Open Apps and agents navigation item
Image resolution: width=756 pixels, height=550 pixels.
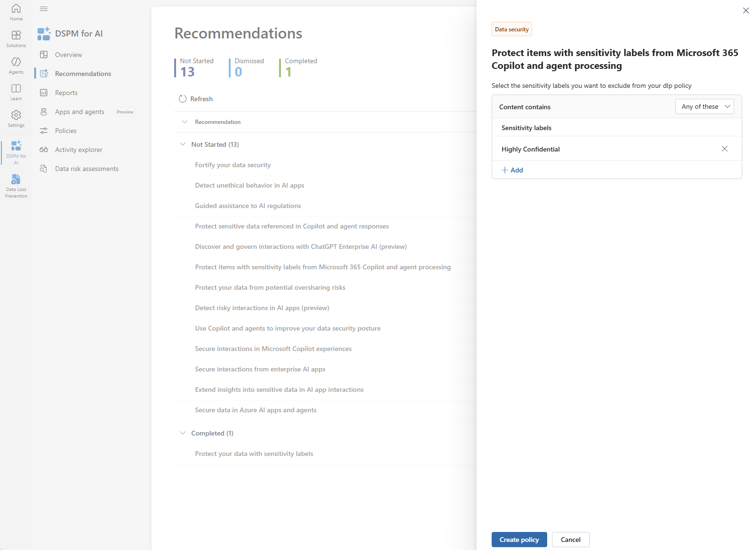79,112
